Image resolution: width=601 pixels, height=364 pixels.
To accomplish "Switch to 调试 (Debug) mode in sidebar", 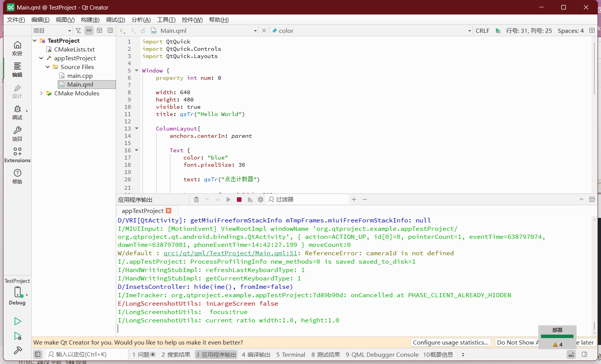I will point(17,113).
